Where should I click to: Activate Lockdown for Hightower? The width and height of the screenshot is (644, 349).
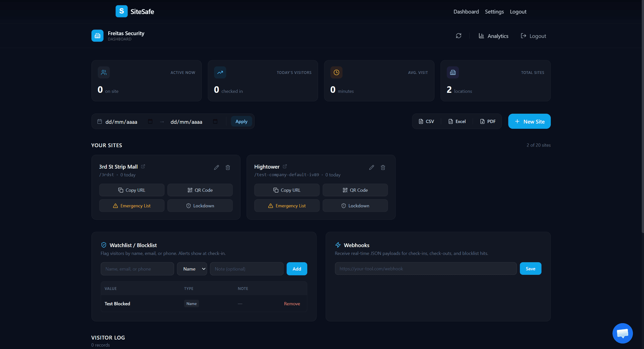tap(355, 206)
